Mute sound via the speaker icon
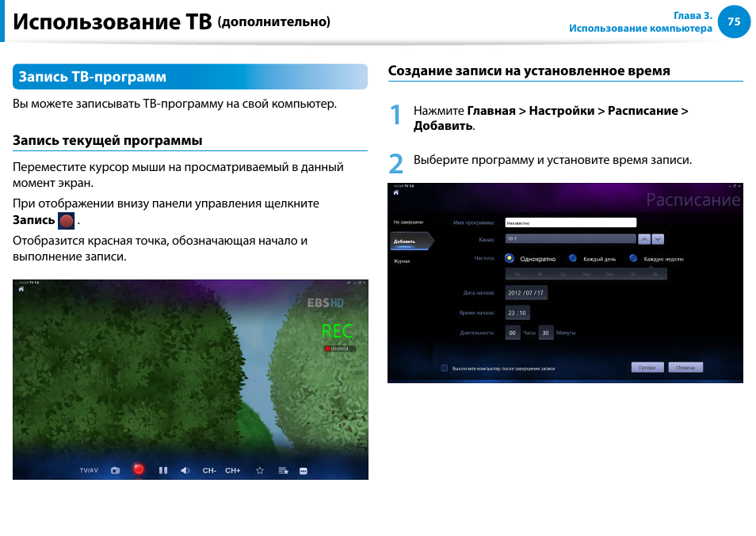This screenshot has height=536, width=756. pos(185,470)
